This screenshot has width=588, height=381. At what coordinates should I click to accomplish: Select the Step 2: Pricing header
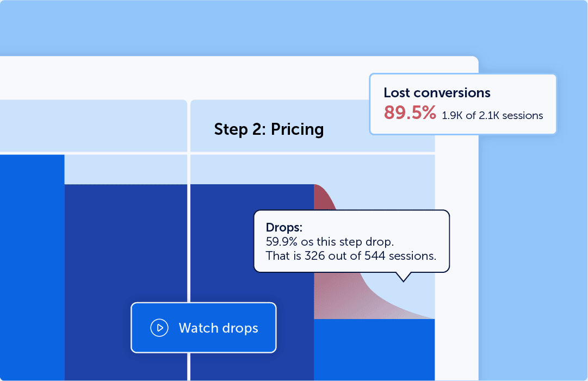[x=269, y=129]
